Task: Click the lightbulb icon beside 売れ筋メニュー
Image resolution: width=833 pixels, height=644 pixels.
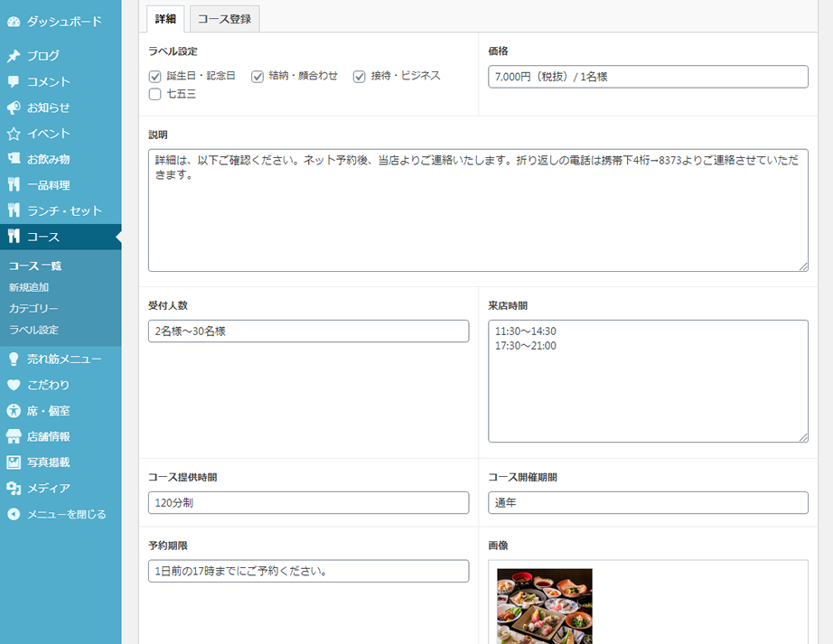Action: (14, 359)
